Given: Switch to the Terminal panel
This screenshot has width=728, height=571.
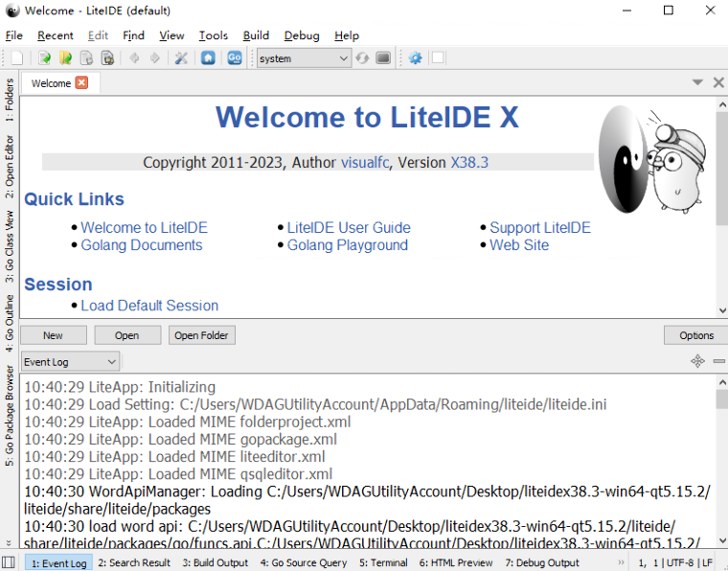Looking at the screenshot, I should tap(383, 562).
